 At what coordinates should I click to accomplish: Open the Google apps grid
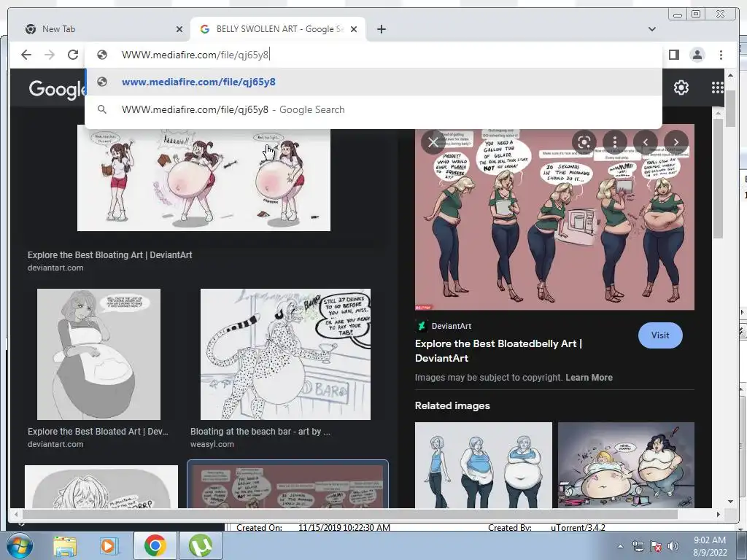(x=717, y=87)
